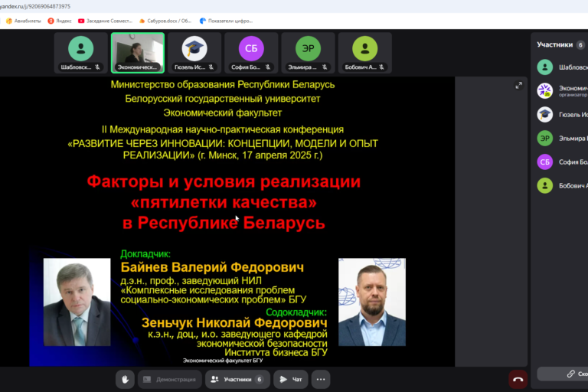Select the Экономическ live video tile
Screen dimensions: 588x392
(137, 52)
